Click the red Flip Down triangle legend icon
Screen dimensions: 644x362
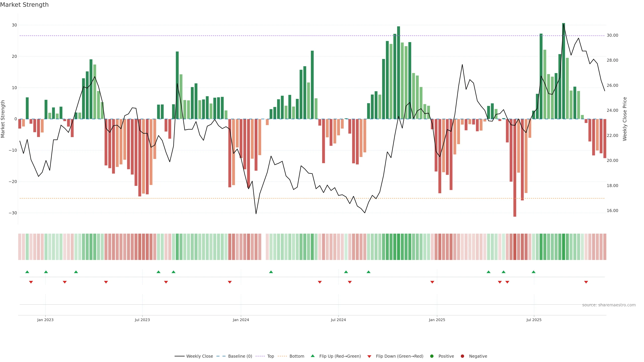[x=369, y=356]
